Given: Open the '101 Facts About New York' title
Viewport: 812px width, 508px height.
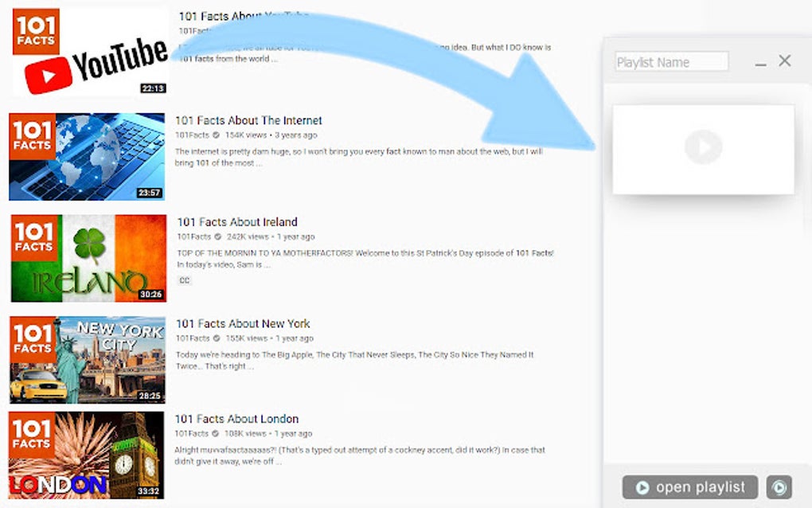Looking at the screenshot, I should point(244,323).
